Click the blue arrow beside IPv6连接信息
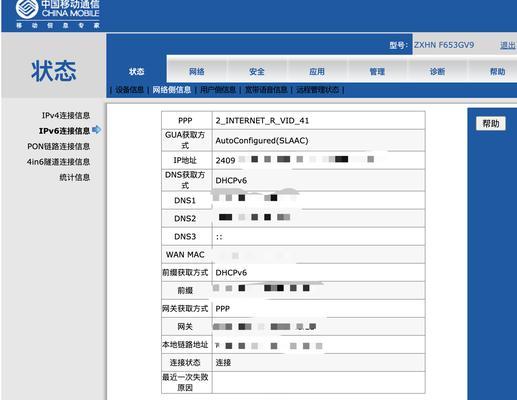The width and height of the screenshot is (517, 400). pos(97,130)
